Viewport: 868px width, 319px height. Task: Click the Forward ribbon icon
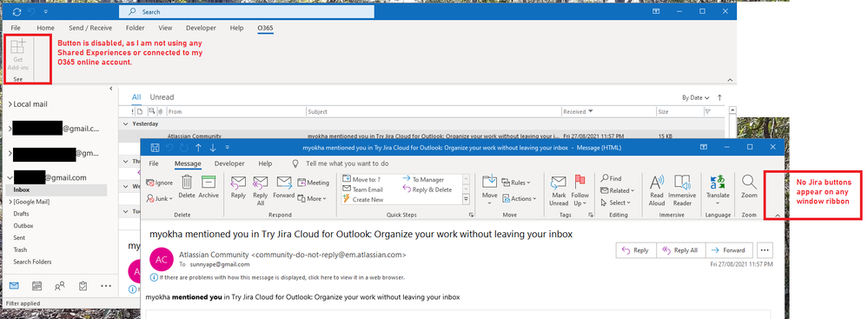tap(284, 187)
